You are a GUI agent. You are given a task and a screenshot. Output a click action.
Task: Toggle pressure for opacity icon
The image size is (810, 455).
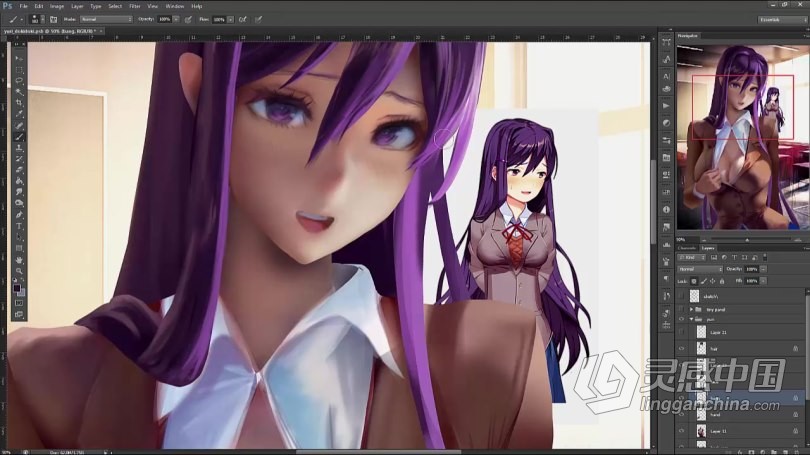tap(188, 19)
